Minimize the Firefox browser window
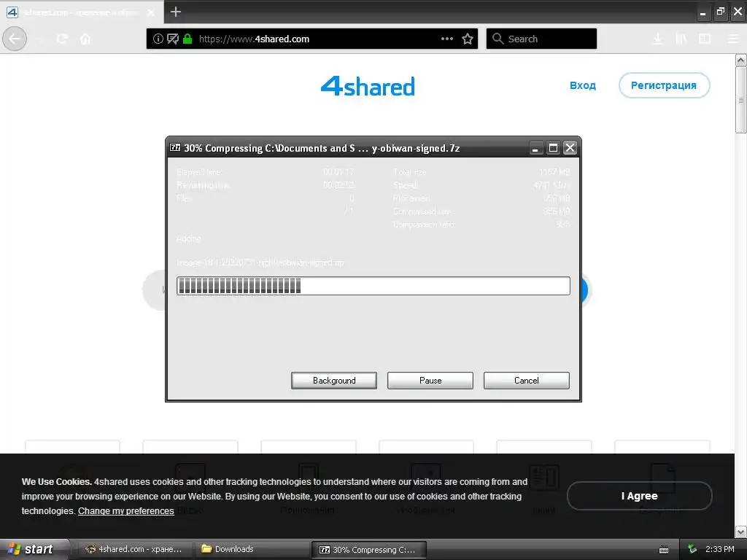This screenshot has width=747, height=560. [703, 12]
